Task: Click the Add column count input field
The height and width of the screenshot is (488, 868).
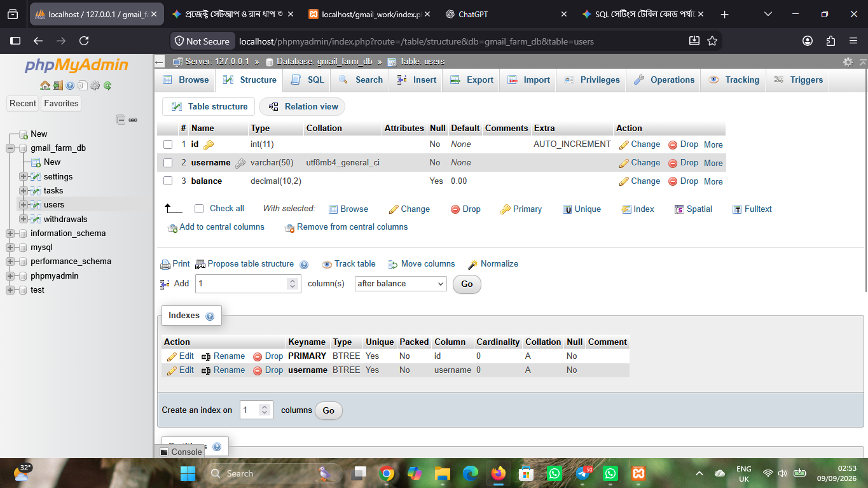Action: click(248, 284)
